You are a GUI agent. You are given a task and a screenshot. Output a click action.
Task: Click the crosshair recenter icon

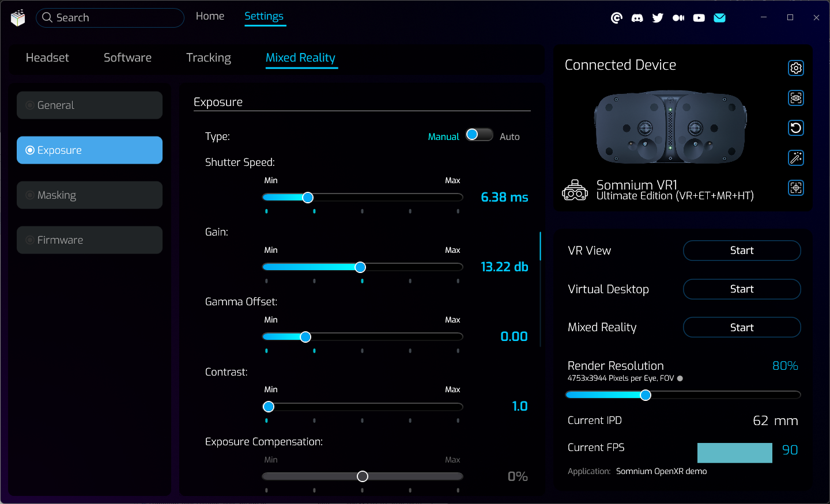click(x=795, y=188)
